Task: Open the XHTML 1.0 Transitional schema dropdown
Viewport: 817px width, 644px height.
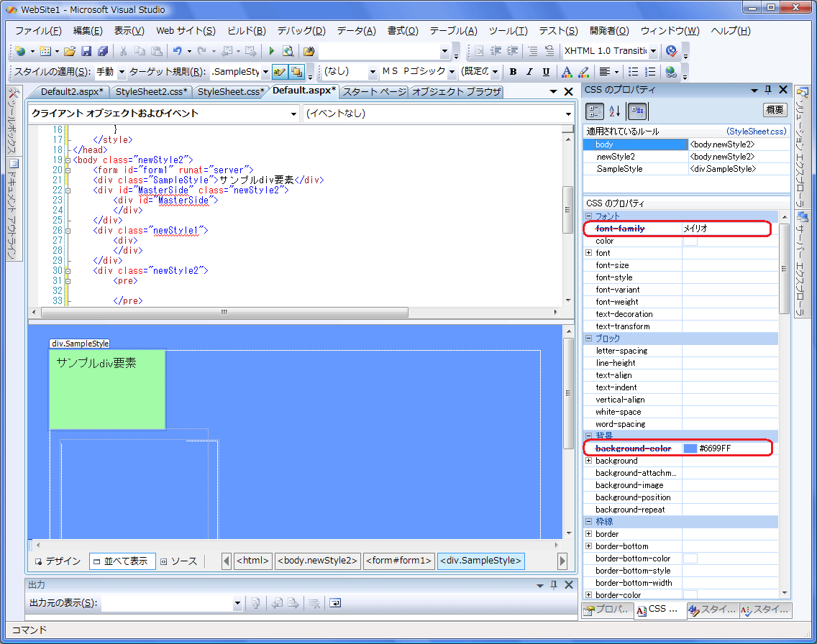Action: pos(654,51)
